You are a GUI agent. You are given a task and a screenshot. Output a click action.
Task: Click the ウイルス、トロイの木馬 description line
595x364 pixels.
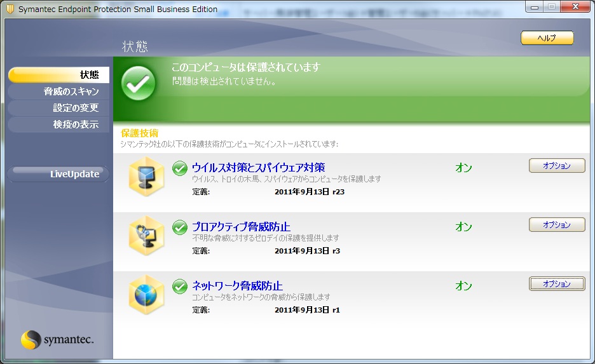click(287, 179)
